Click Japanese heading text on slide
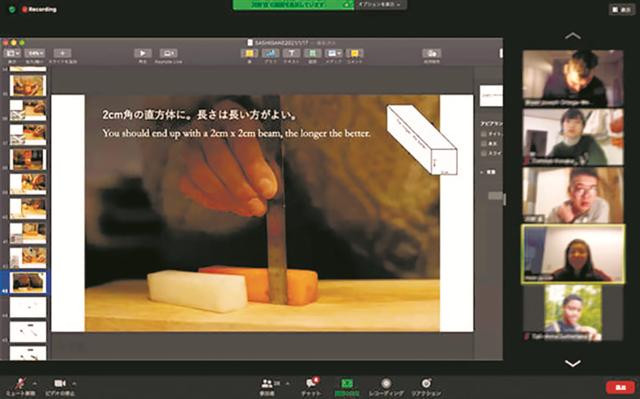The width and height of the screenshot is (640, 399). click(200, 115)
